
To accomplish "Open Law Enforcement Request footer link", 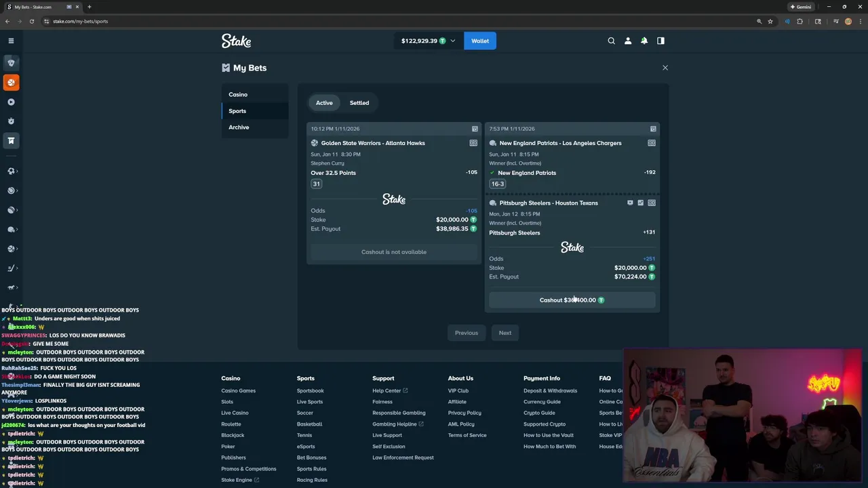I will [403, 457].
